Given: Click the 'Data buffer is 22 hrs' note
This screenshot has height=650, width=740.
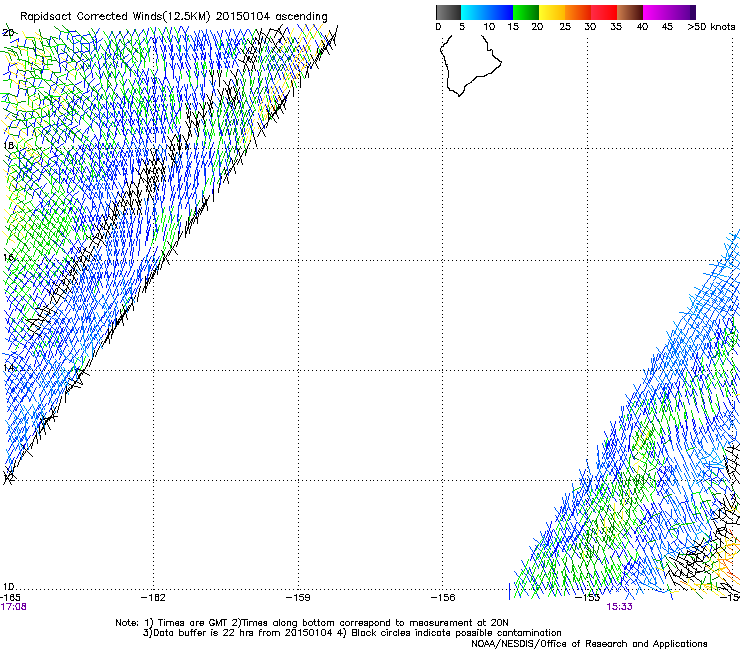Looking at the screenshot, I should [237, 633].
